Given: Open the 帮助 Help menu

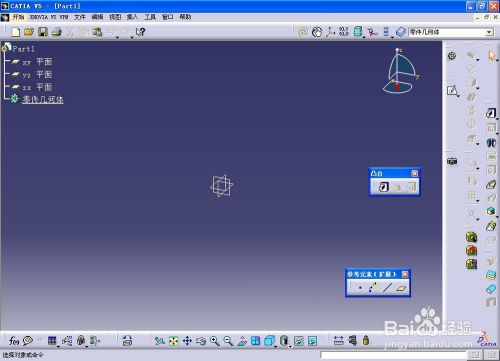Looking at the screenshot, I should coord(185,17).
